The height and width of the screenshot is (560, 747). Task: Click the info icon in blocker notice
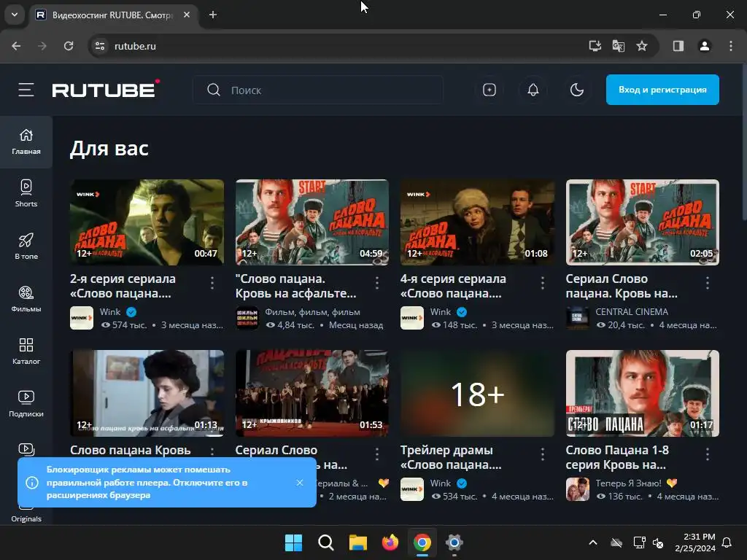click(32, 483)
